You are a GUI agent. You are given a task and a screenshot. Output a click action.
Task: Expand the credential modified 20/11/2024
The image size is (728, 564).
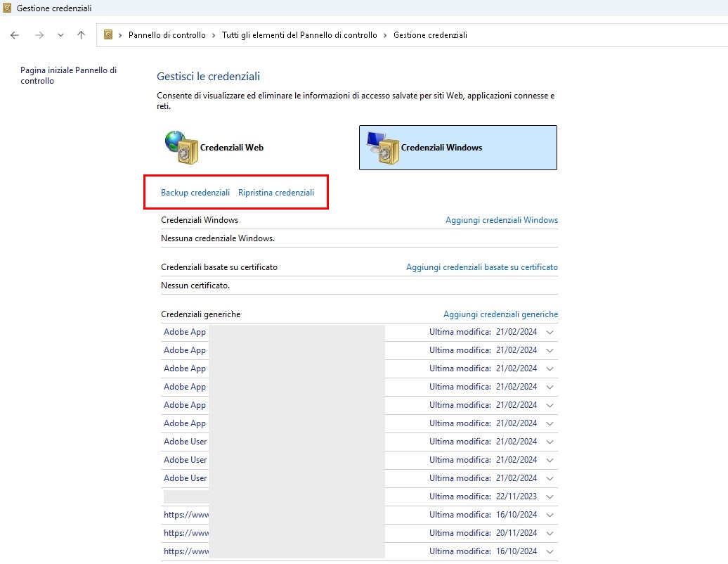point(550,533)
